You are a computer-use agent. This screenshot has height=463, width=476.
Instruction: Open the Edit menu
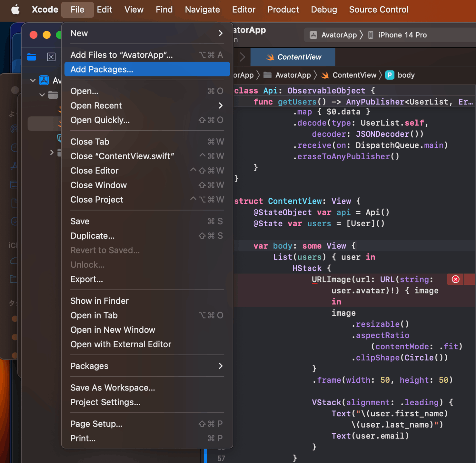click(x=104, y=10)
